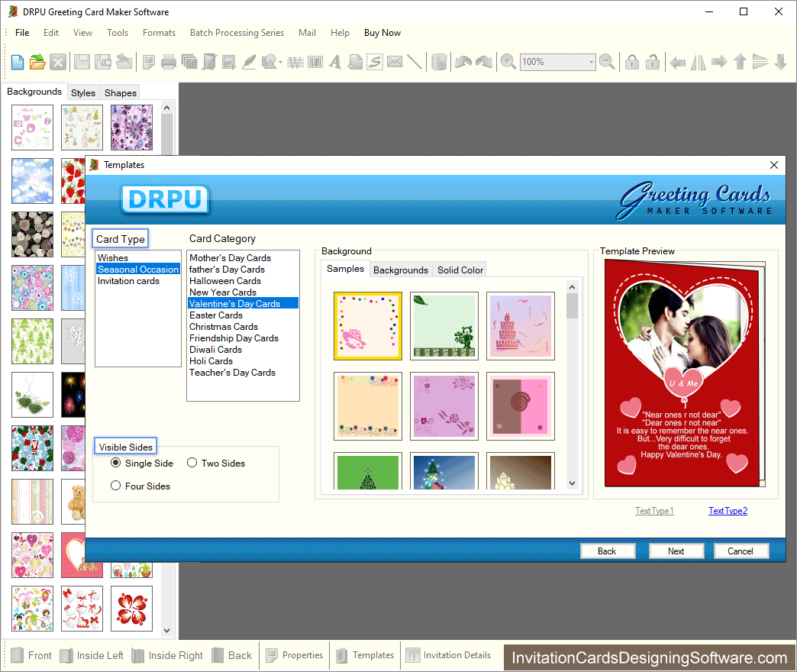Choose the purple floral sample background

(x=444, y=406)
